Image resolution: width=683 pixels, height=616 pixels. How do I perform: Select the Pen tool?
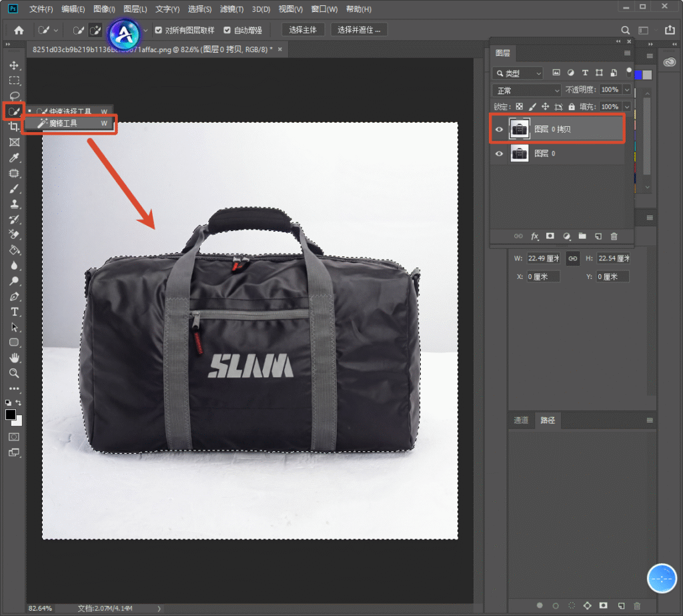click(14, 296)
